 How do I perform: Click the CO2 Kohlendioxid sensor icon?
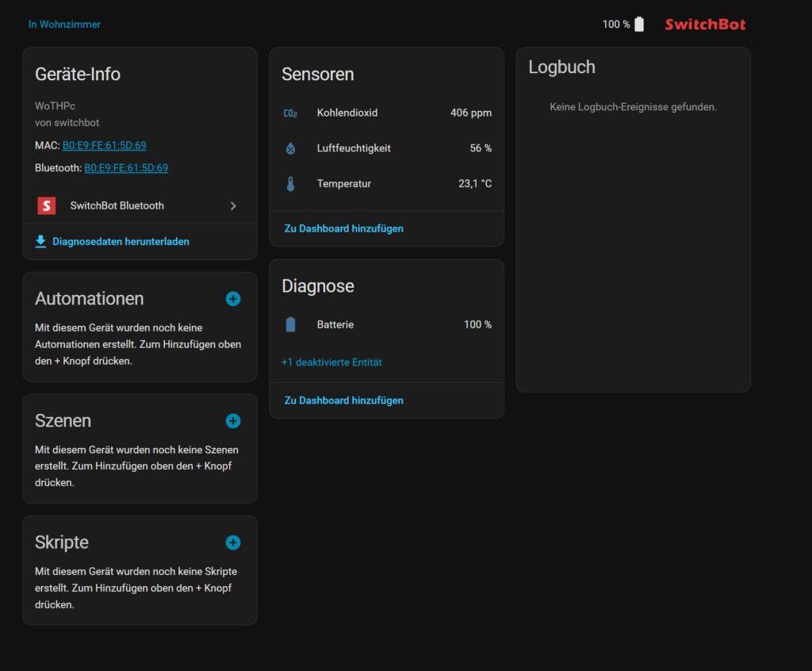(x=290, y=113)
